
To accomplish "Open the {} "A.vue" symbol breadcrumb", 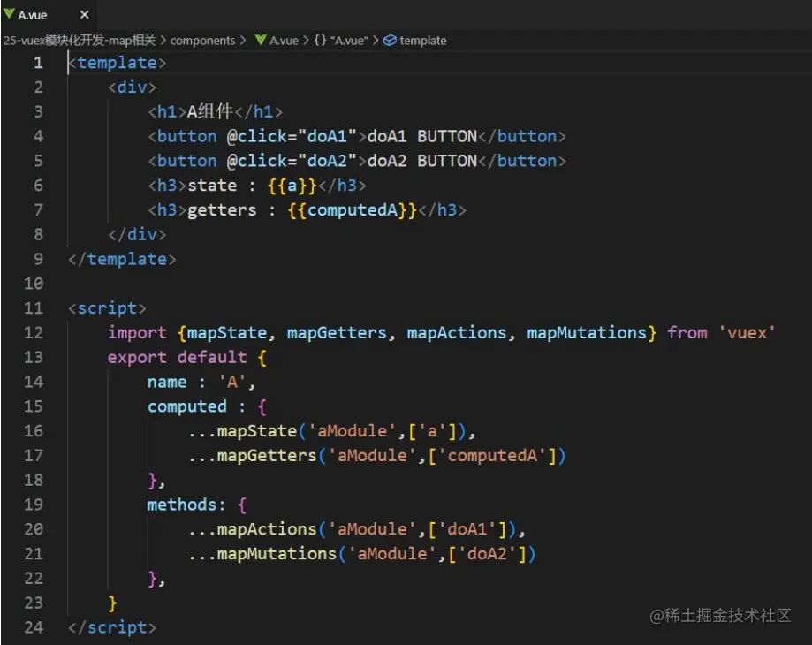I will tap(341, 41).
